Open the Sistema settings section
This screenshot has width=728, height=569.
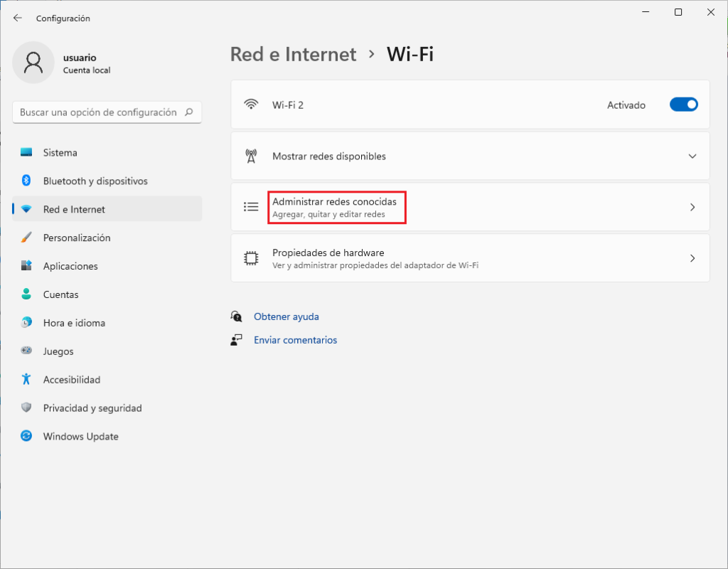click(x=60, y=152)
